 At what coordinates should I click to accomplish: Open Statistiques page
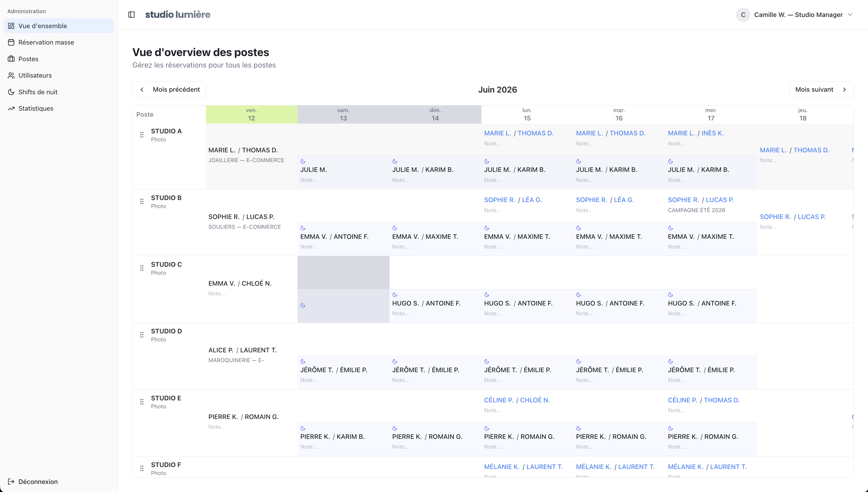pos(59,108)
